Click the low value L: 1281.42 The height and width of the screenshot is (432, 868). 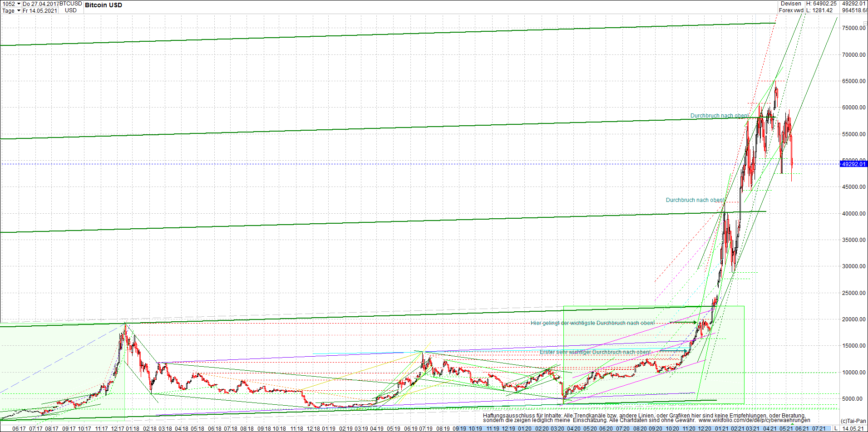819,10
